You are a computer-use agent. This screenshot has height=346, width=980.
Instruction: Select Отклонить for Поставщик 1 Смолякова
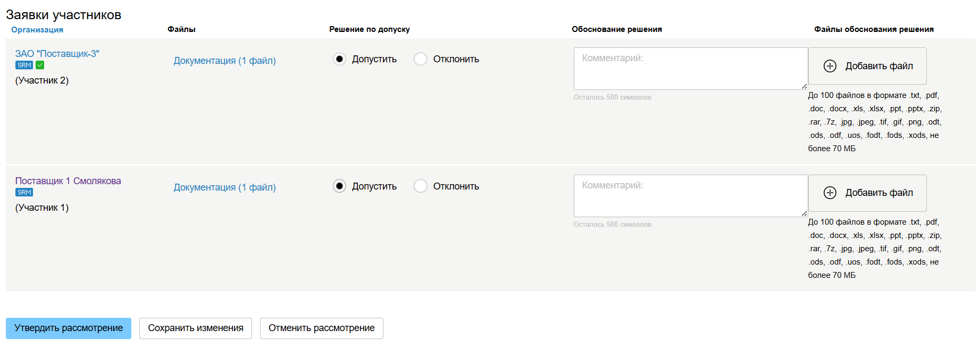(421, 186)
